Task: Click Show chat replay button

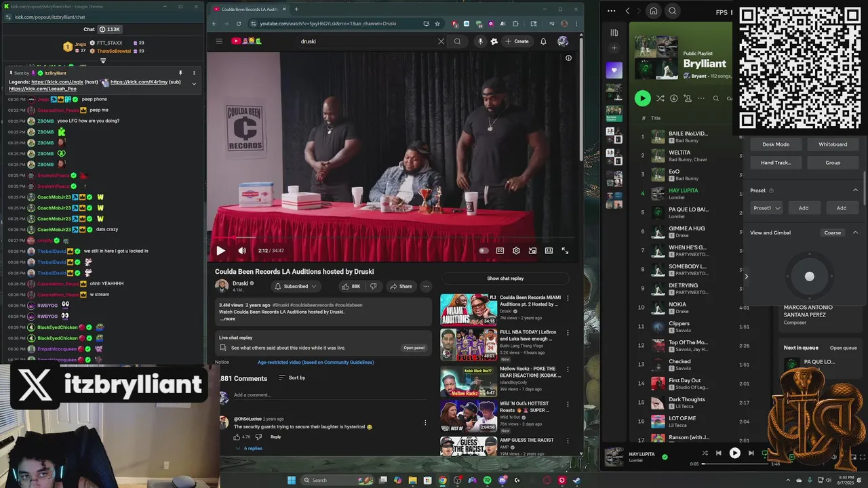Action: (505, 279)
